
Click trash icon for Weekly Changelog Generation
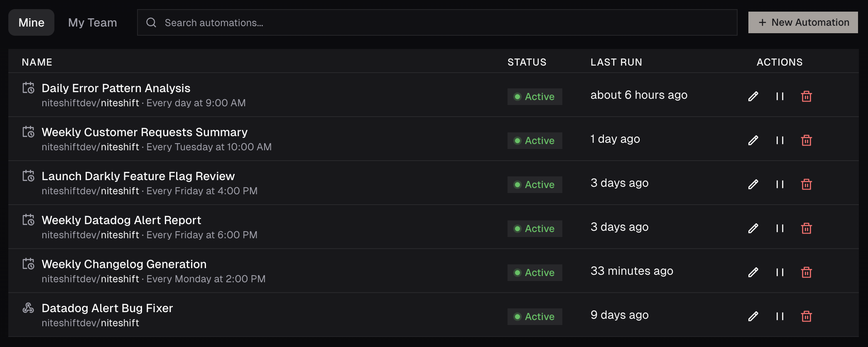806,273
